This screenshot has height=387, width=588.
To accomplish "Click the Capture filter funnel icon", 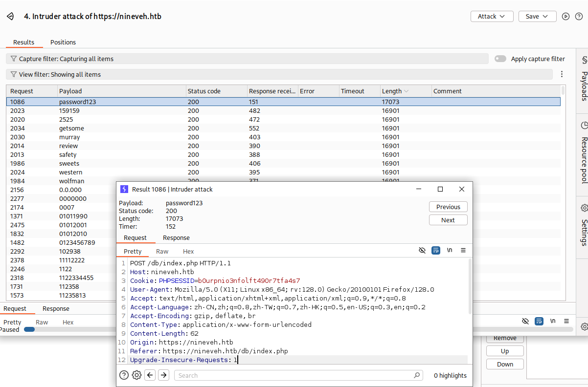I will [14, 59].
